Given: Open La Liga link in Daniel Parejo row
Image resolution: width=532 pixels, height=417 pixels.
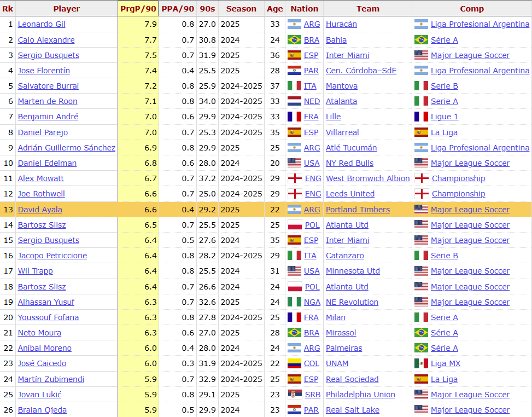Looking at the screenshot, I should pos(444,132).
